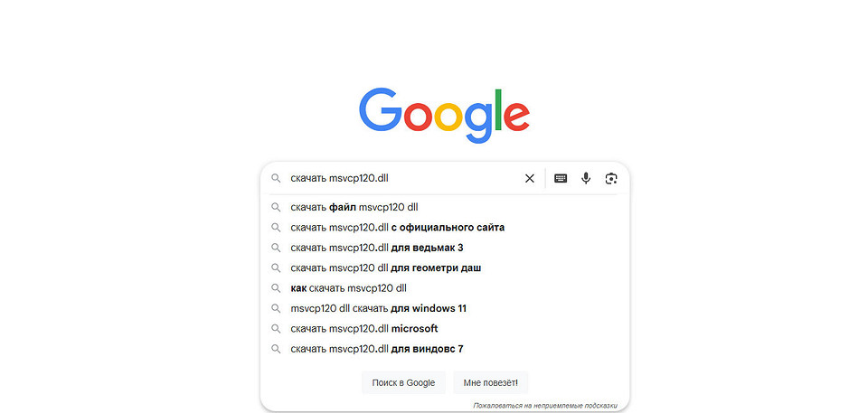Click the magnifier icon in search box
868x413 pixels.
276,179
